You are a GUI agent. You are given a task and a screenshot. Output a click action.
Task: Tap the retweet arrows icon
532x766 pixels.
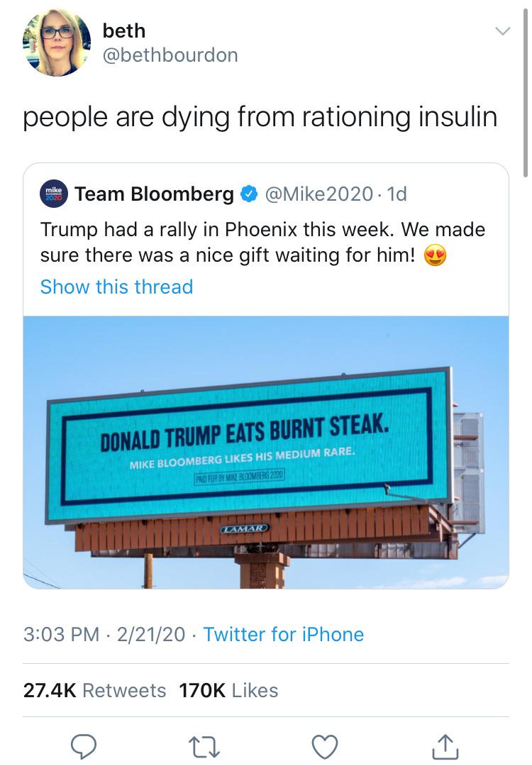(x=204, y=746)
